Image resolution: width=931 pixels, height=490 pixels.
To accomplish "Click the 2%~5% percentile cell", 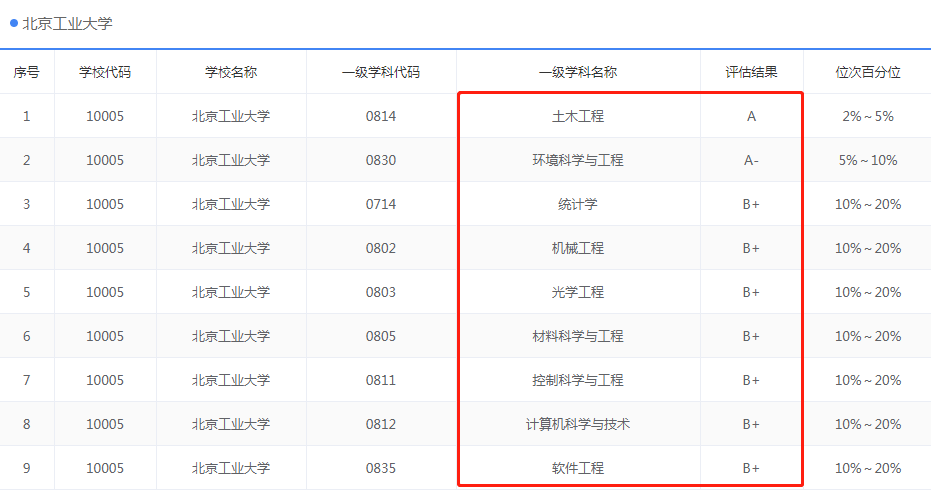I will coord(867,116).
